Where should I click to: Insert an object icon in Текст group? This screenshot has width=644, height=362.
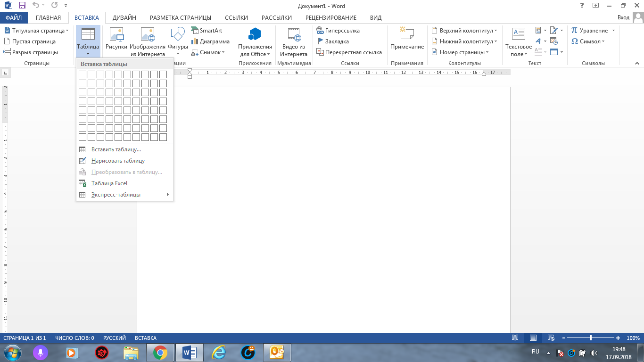[556, 52]
